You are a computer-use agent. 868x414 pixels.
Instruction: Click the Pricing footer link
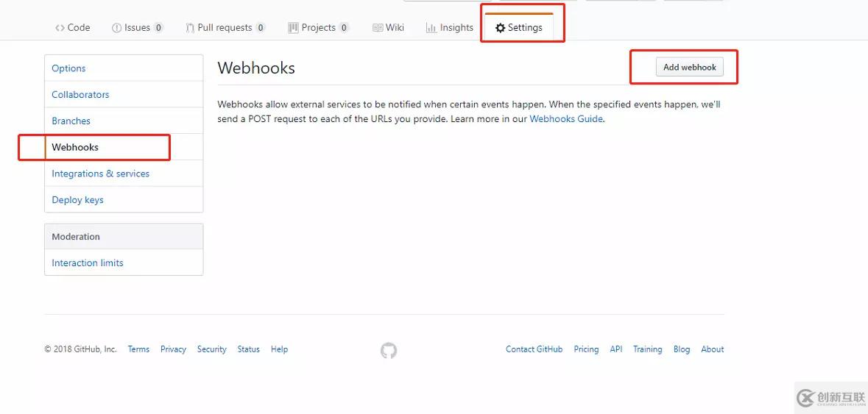point(586,349)
